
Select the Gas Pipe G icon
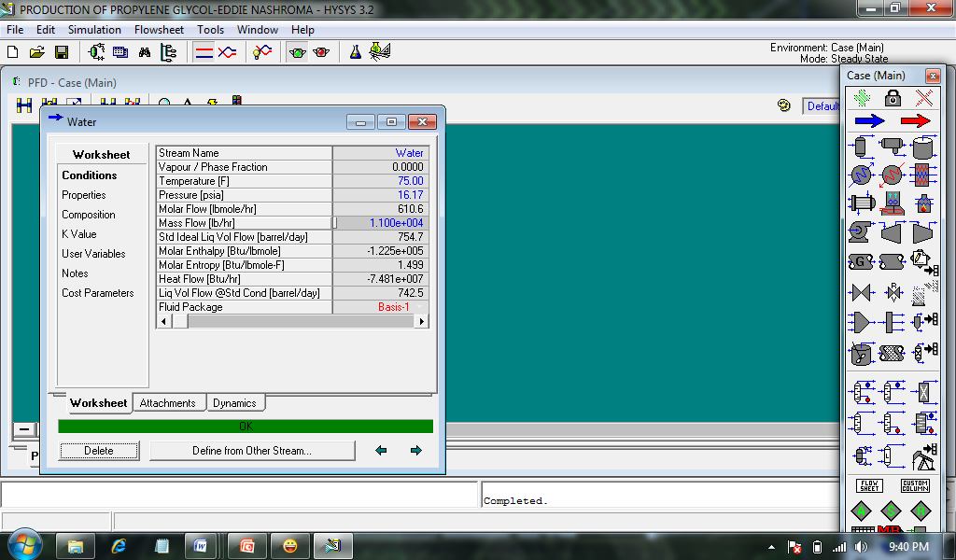[860, 262]
